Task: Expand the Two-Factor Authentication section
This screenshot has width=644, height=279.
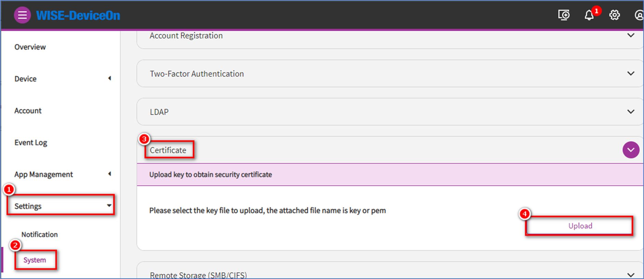Action: (631, 74)
